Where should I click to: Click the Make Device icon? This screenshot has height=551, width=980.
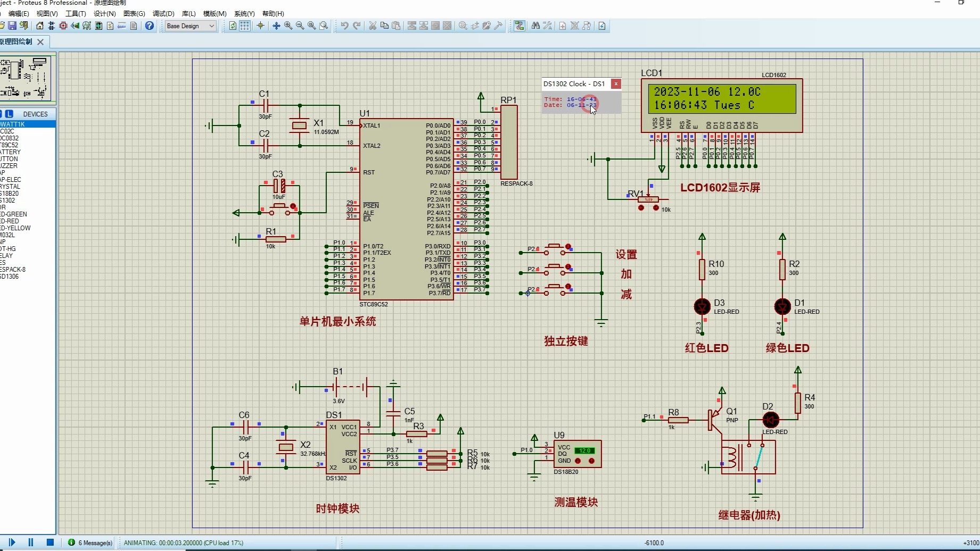pyautogui.click(x=475, y=26)
